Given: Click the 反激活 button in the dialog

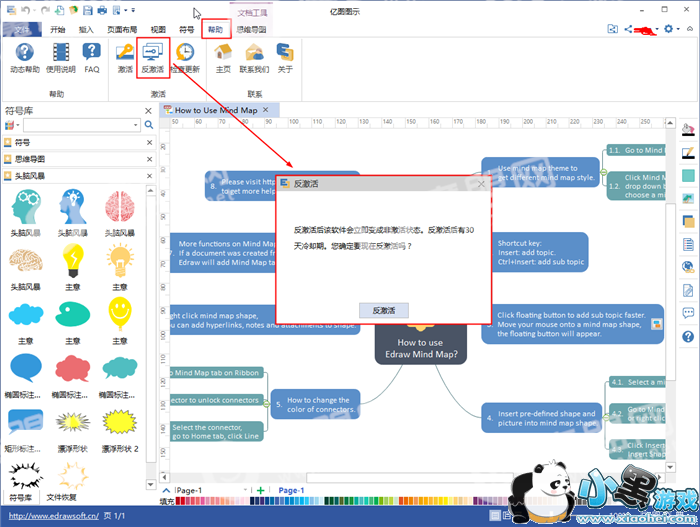Looking at the screenshot, I should point(384,310).
